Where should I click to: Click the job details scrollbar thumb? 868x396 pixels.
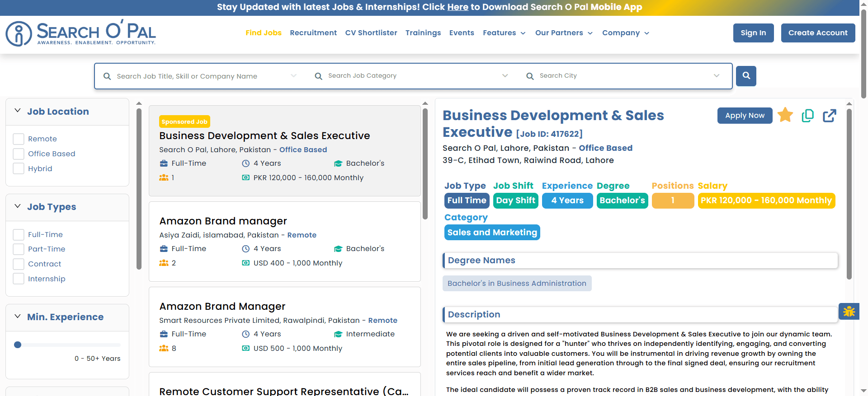click(x=849, y=194)
